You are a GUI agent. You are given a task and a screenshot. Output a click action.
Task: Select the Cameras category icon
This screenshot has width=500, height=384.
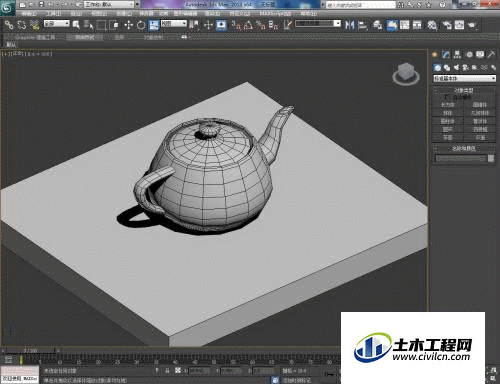pyautogui.click(x=465, y=68)
